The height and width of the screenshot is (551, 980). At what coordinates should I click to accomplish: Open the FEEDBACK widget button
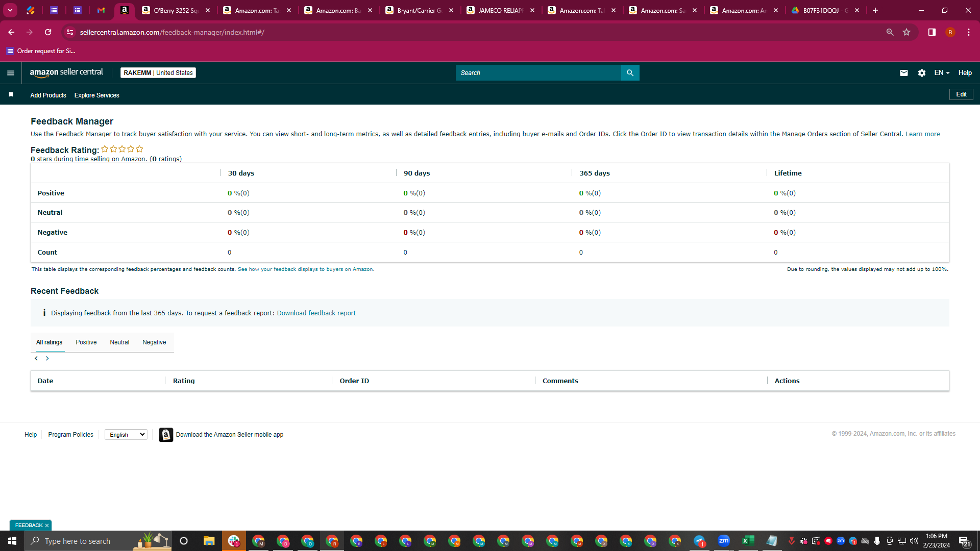point(29,525)
